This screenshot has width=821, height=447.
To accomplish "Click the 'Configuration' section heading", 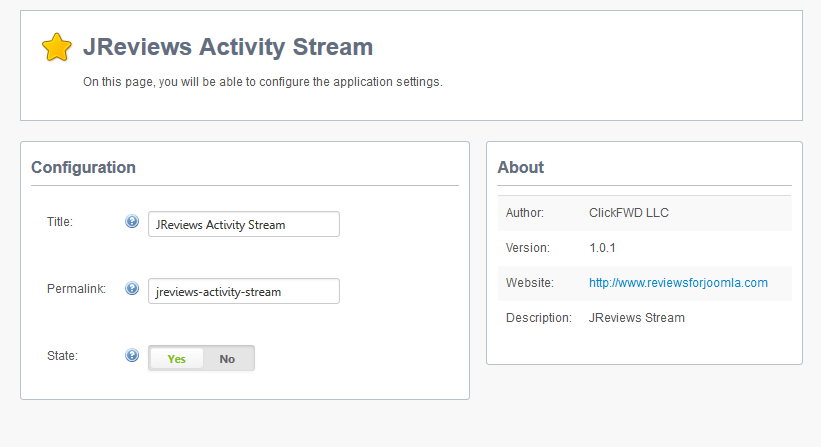I will (x=83, y=167).
